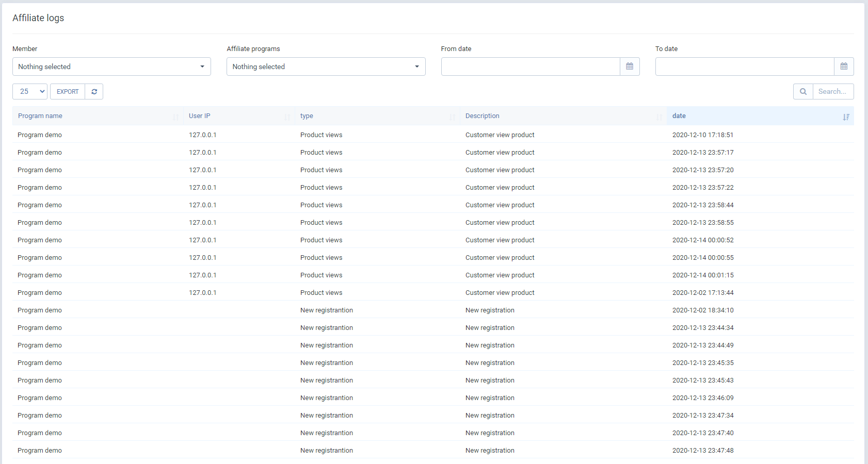Sort by type column icon
This screenshot has width=868, height=464.
(x=452, y=117)
